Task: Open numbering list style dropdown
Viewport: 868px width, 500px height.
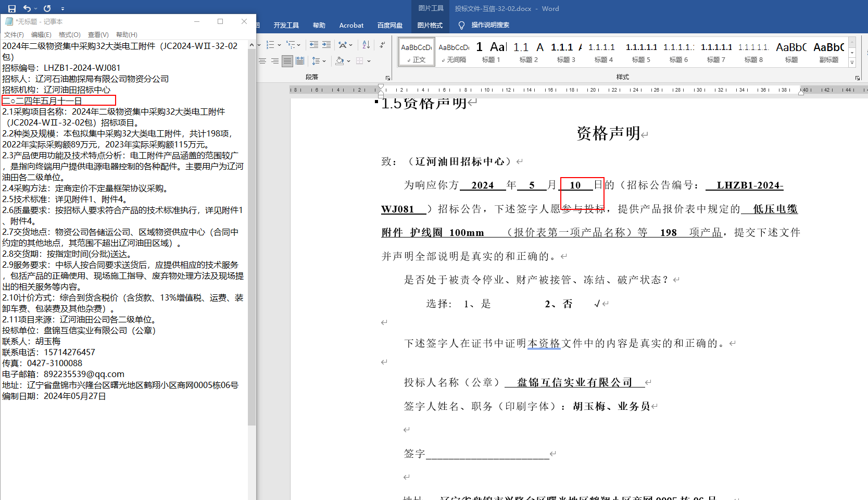Action: [x=279, y=45]
